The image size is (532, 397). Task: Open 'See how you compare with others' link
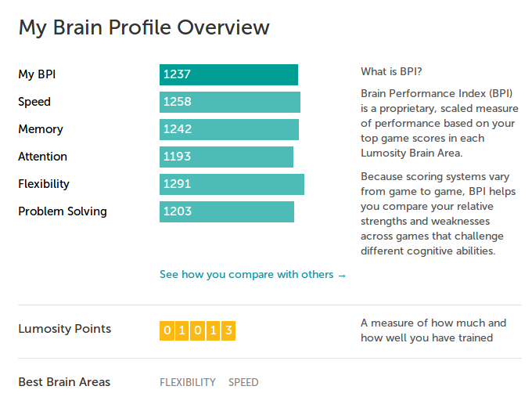(x=253, y=274)
